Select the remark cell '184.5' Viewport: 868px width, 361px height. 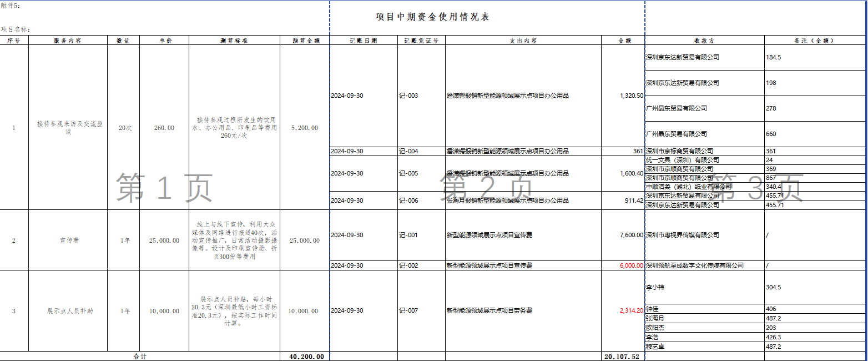point(814,57)
